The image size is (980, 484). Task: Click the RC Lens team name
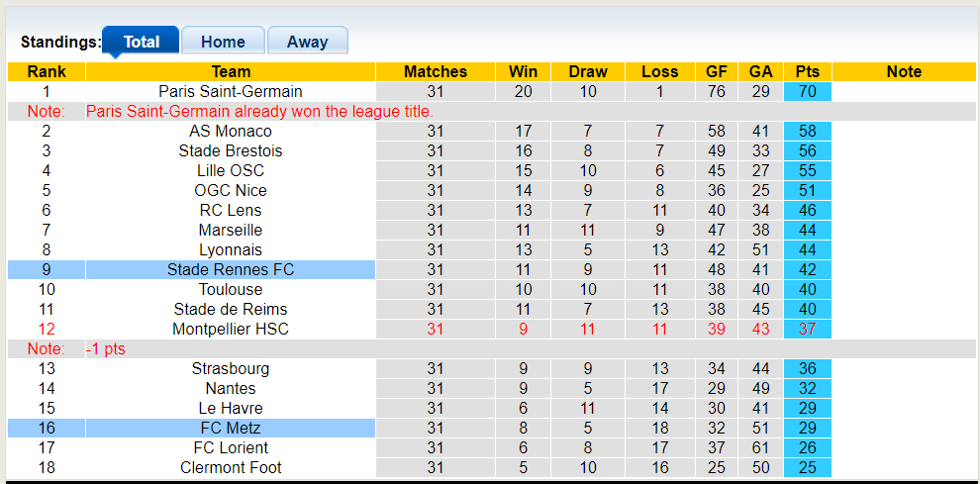(231, 210)
